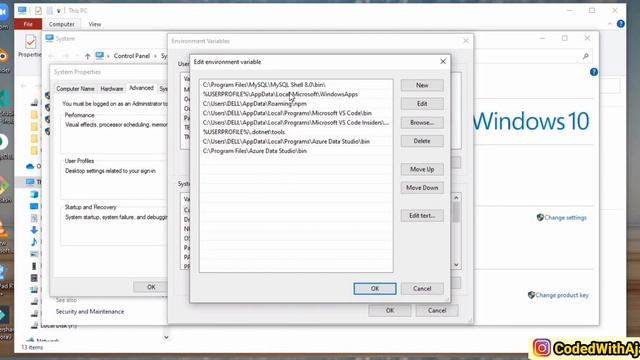Image resolution: width=640 pixels, height=360 pixels.
Task: Click the Browse... button
Action: (x=422, y=122)
